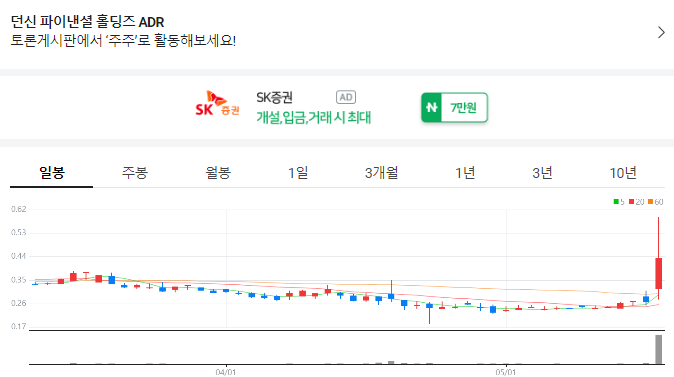The image size is (674, 377).
Task: Click the SK증권 logo icon
Action: pos(217,104)
